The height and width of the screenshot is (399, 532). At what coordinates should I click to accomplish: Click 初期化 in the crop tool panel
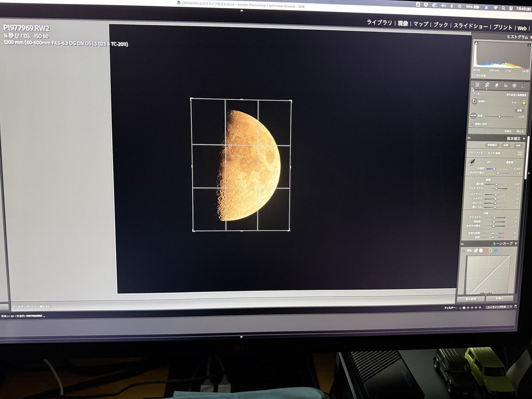click(508, 132)
